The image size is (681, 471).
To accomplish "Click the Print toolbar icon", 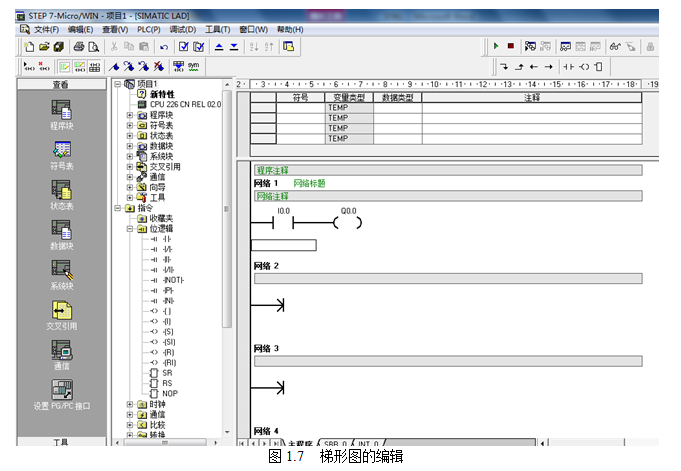I will click(x=79, y=46).
